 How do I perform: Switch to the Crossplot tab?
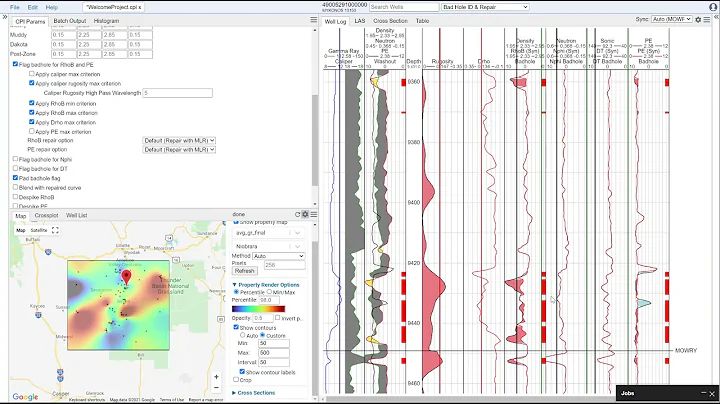46,215
